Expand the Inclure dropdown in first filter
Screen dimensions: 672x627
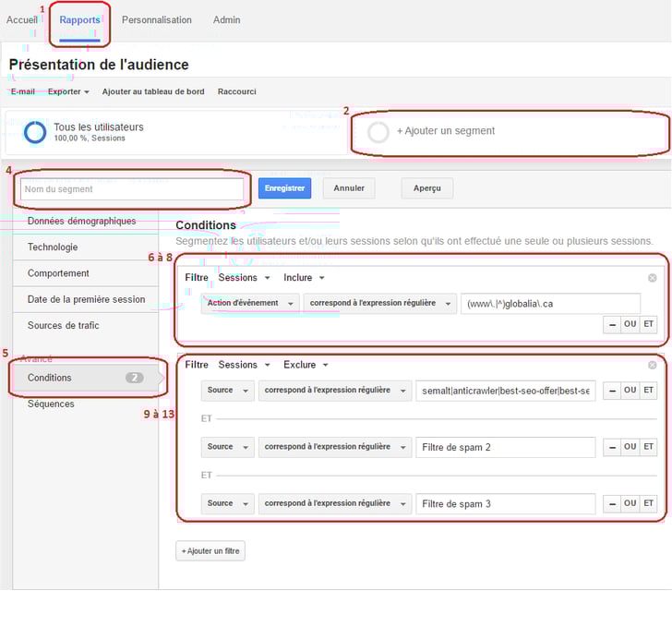[304, 278]
